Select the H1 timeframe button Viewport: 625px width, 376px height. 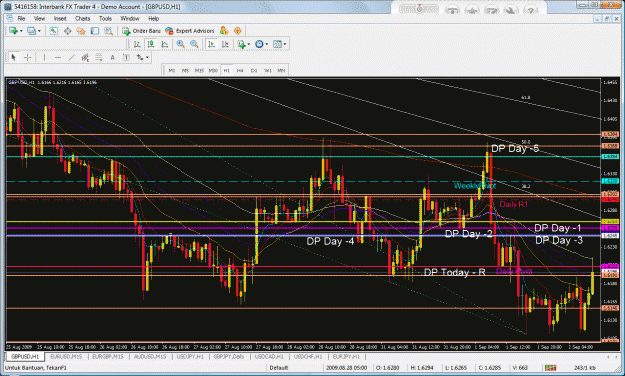(x=226, y=71)
